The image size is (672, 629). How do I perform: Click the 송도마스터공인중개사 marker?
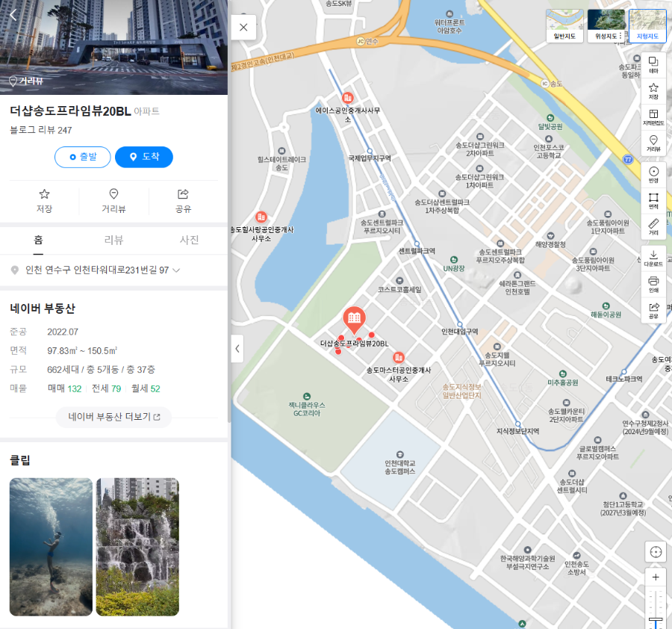pos(399,357)
